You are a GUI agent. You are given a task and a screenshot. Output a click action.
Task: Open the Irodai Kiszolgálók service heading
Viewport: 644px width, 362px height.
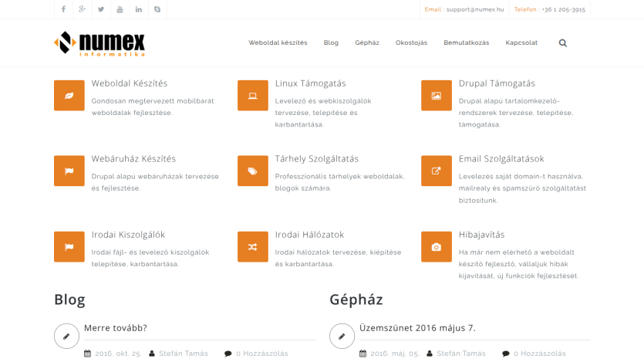coord(128,235)
